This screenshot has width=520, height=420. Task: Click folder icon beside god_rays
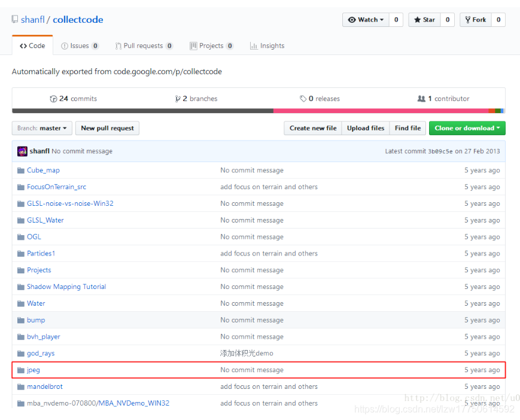point(21,354)
